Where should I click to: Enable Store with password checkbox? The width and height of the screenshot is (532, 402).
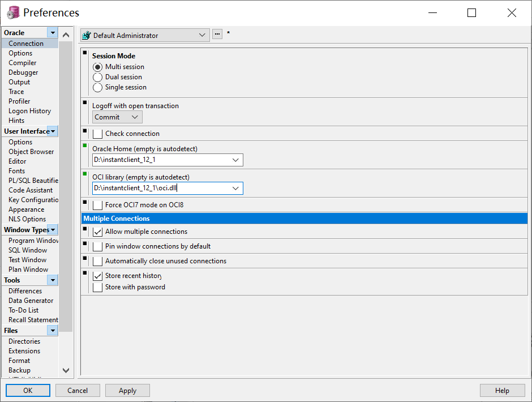click(x=97, y=287)
